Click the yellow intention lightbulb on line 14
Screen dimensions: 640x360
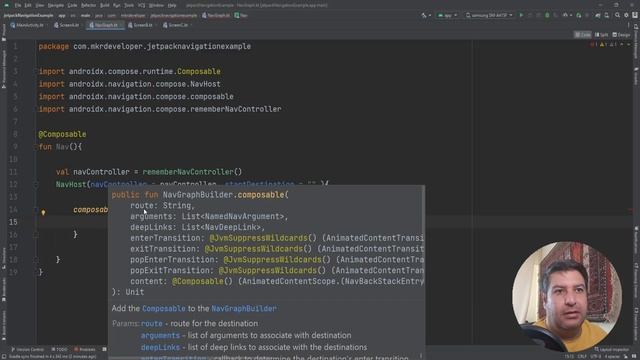click(43, 212)
